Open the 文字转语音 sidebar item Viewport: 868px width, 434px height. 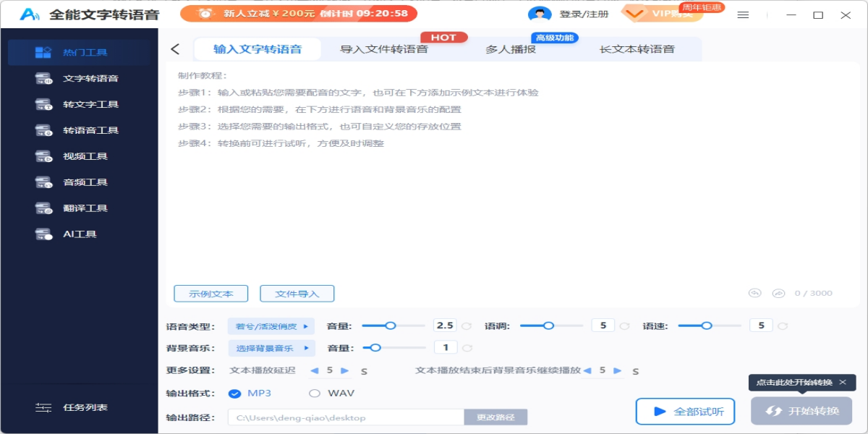[x=79, y=78]
